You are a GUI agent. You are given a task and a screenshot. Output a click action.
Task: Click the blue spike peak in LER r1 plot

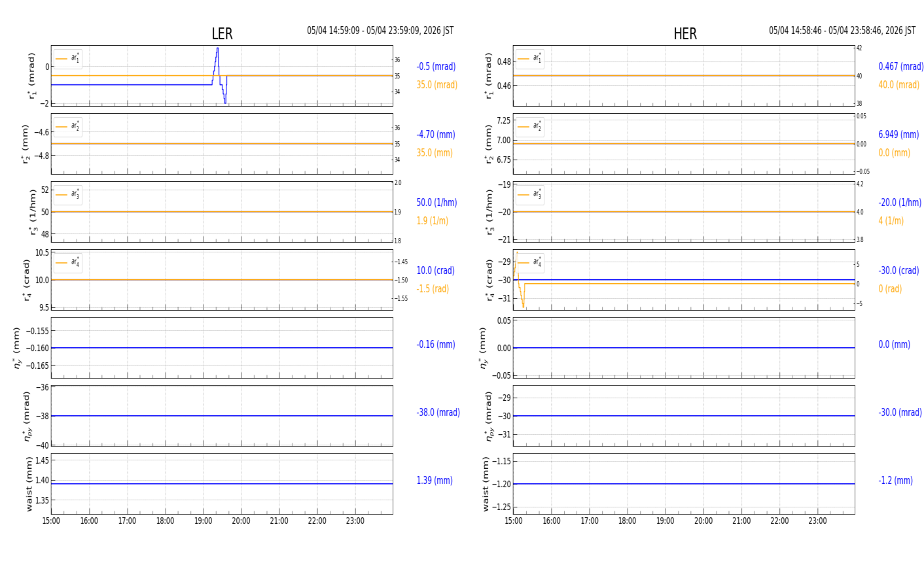[217, 49]
